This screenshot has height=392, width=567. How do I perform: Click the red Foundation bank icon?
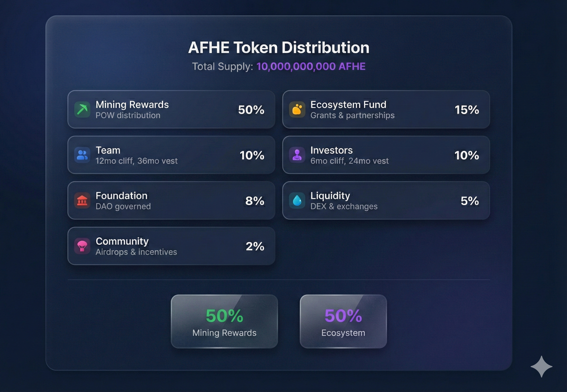[82, 201]
